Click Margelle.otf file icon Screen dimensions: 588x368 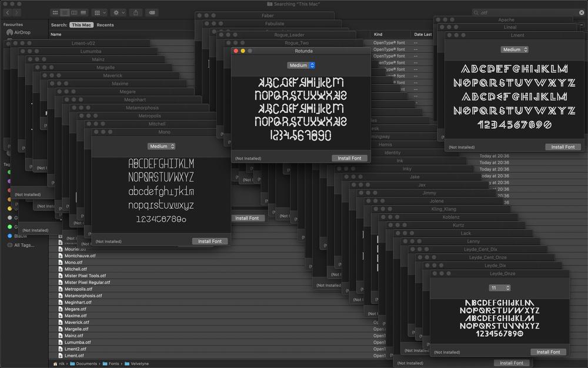[61, 329]
